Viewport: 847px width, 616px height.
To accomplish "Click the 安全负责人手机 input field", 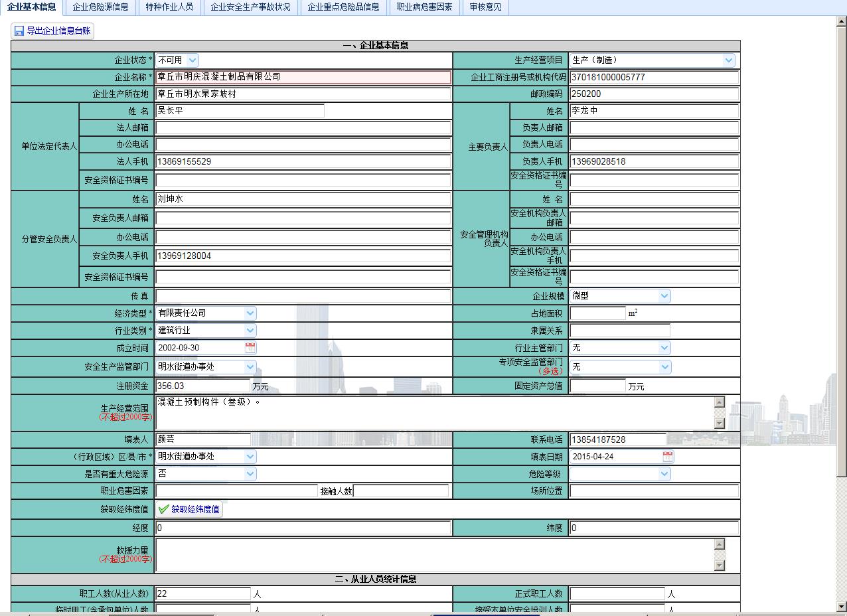I will point(303,256).
